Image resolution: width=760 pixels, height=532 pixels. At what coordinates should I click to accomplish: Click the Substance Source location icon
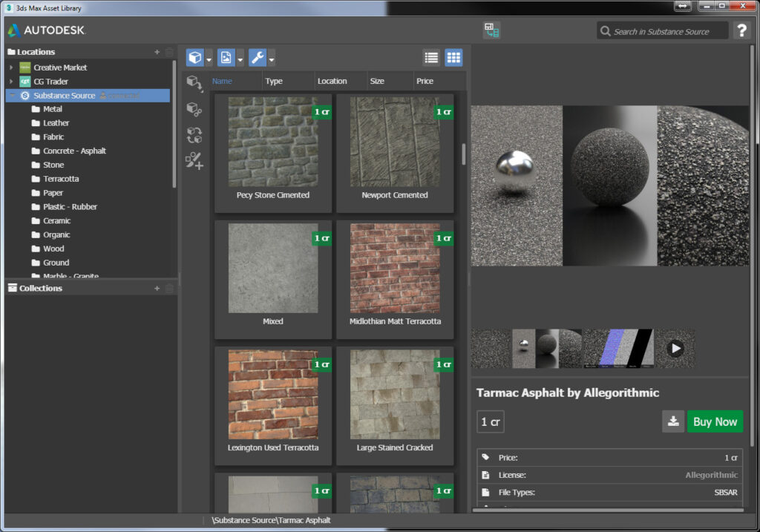tap(25, 96)
